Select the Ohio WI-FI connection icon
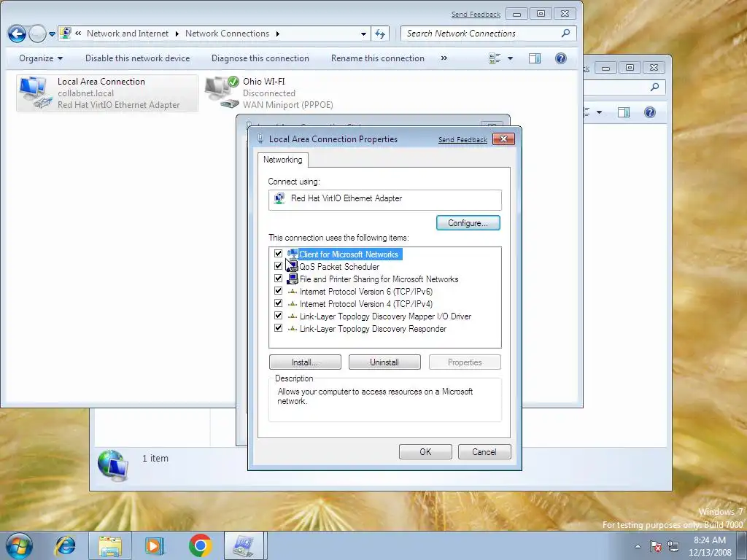Image resolution: width=747 pixels, height=560 pixels. (x=222, y=92)
